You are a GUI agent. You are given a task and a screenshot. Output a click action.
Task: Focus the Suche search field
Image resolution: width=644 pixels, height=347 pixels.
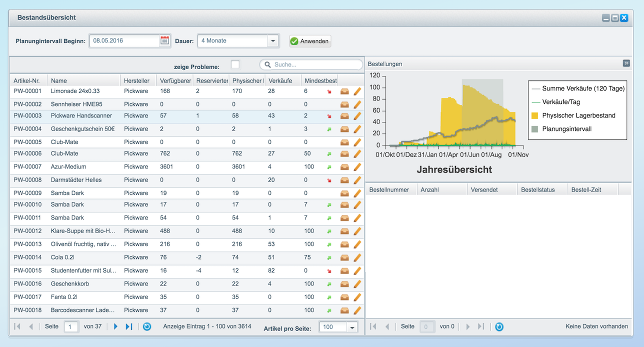click(311, 64)
